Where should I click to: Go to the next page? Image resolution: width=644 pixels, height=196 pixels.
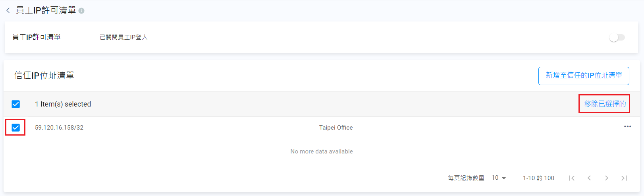click(607, 178)
